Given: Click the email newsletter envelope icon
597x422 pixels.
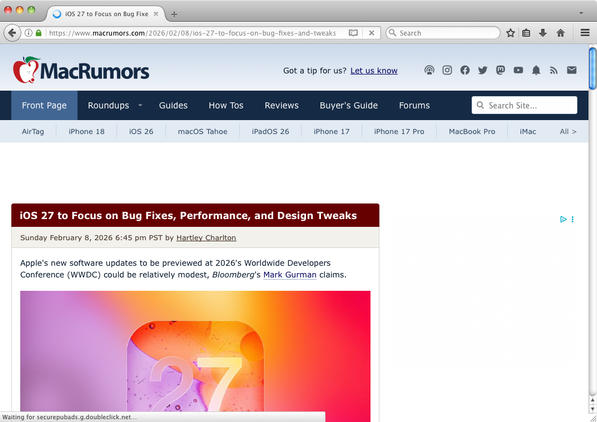Looking at the screenshot, I should (571, 70).
